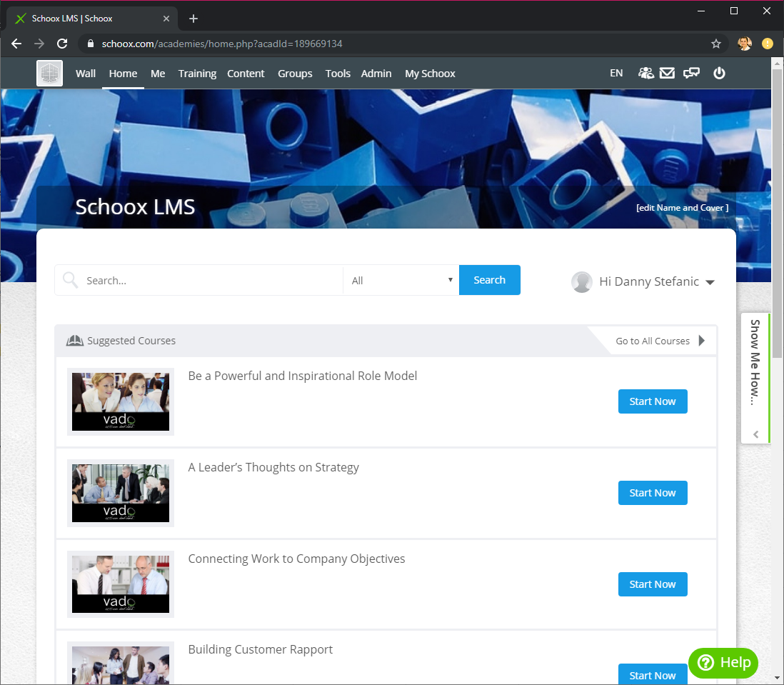Start Now for Leader's Thoughts on Strategy
The height and width of the screenshot is (685, 784).
653,493
